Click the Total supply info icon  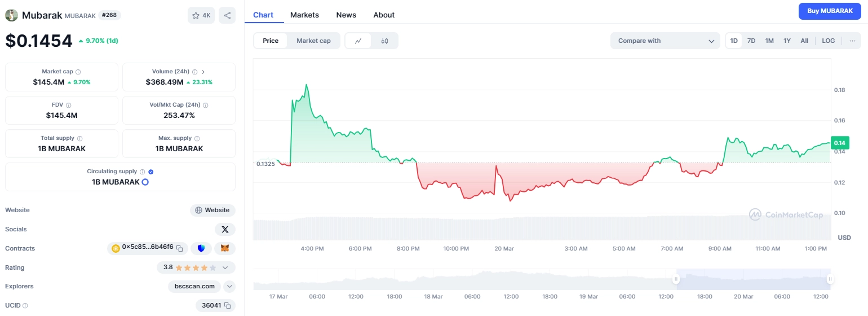(79, 138)
